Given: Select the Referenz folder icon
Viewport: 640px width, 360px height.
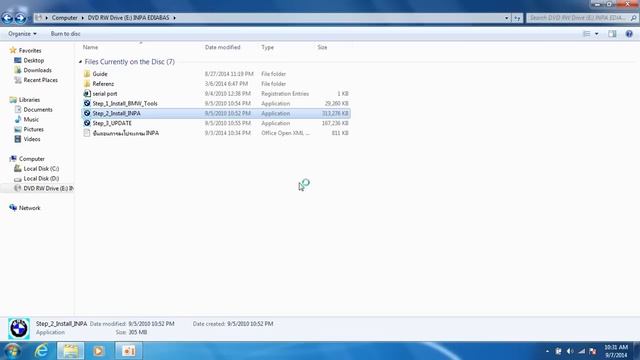Looking at the screenshot, I should point(87,84).
